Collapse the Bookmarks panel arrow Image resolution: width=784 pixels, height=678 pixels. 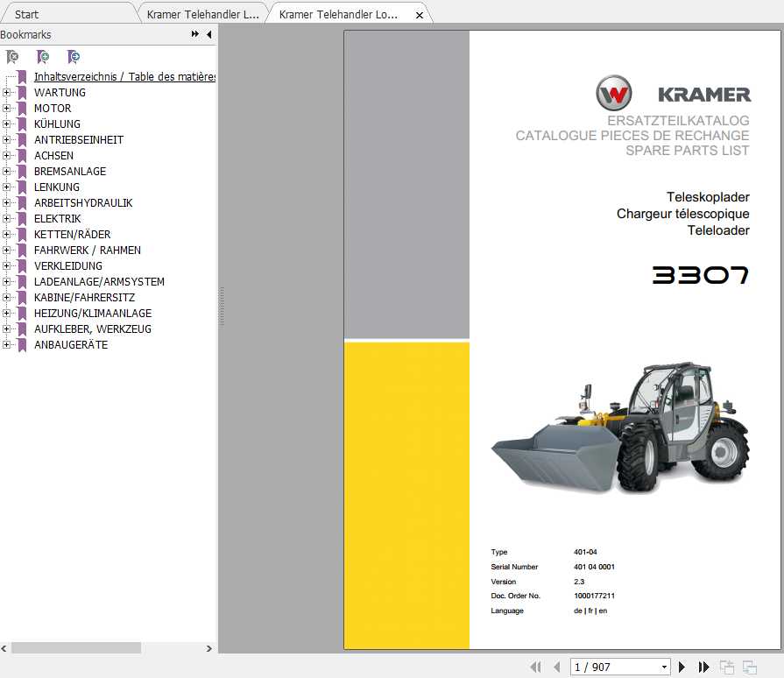tap(209, 34)
